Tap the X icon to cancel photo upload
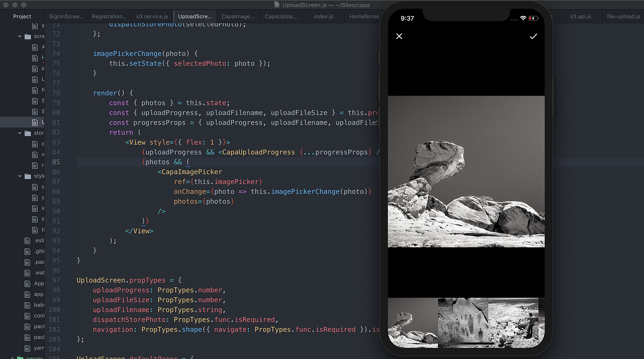The height and width of the screenshot is (359, 644). pyautogui.click(x=399, y=36)
